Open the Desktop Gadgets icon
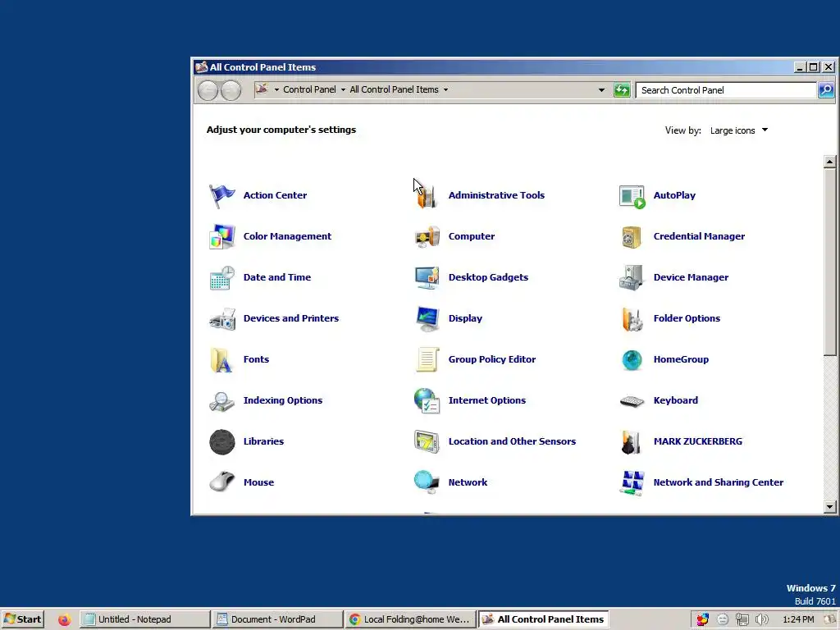 427,277
